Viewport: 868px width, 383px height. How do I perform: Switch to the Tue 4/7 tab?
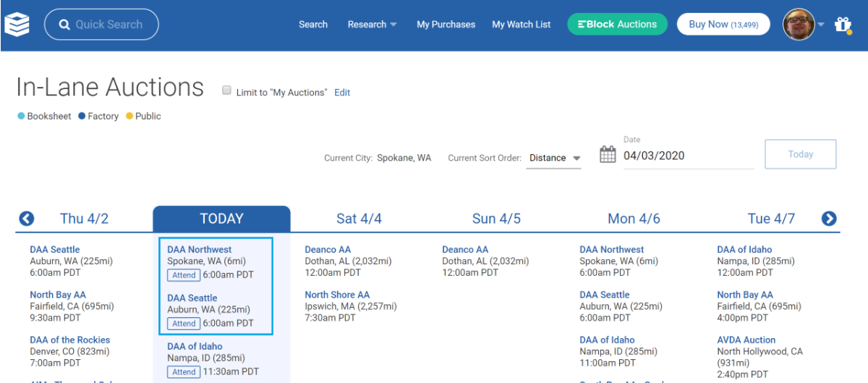[x=771, y=219]
